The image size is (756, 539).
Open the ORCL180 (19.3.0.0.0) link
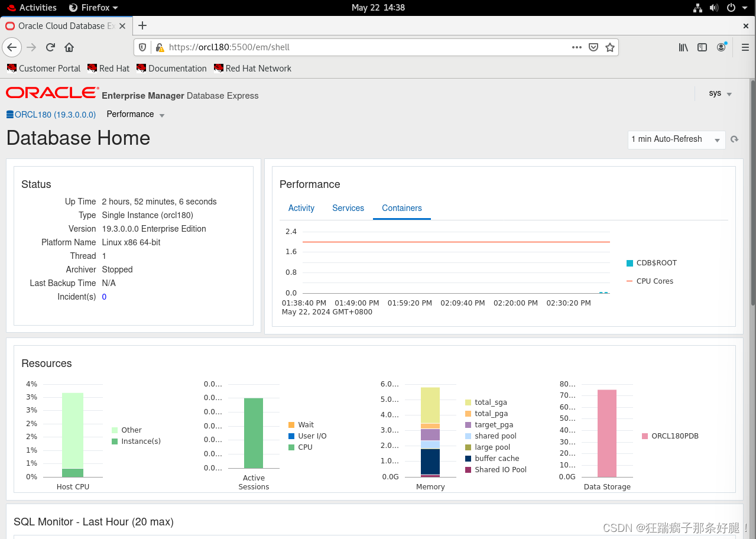(x=56, y=115)
